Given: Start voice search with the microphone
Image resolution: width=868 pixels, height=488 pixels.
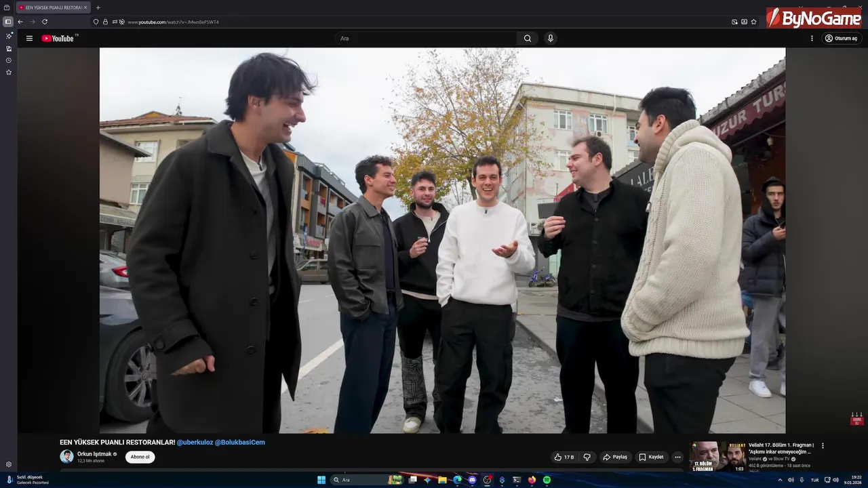Looking at the screenshot, I should 551,39.
